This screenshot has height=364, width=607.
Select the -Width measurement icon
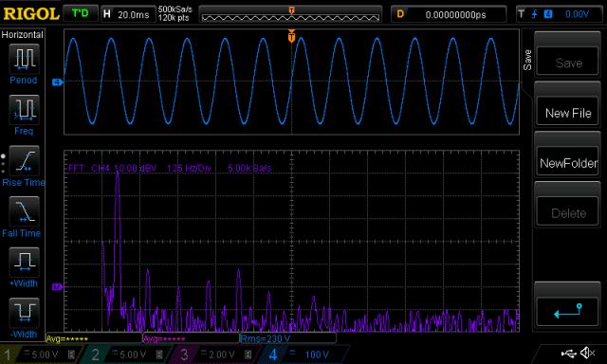click(x=24, y=313)
